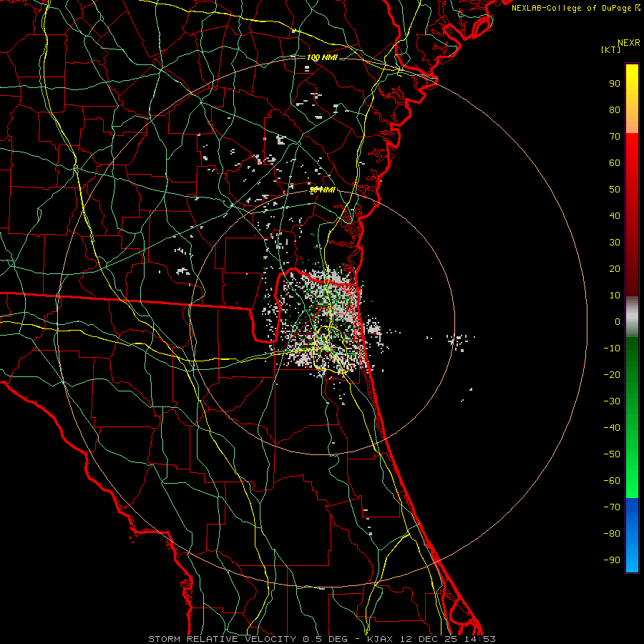Click the 40 knot legend value
The image size is (644, 644).
[x=615, y=215]
